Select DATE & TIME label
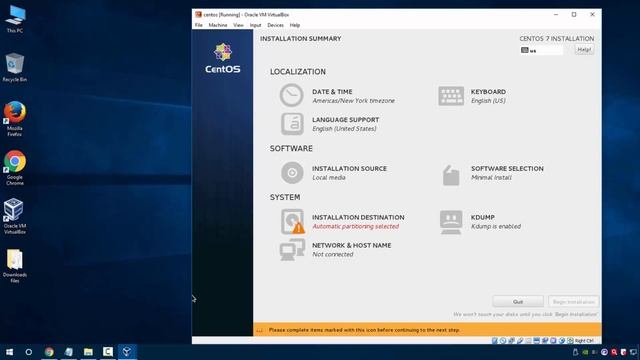The image size is (640, 360). (x=332, y=92)
